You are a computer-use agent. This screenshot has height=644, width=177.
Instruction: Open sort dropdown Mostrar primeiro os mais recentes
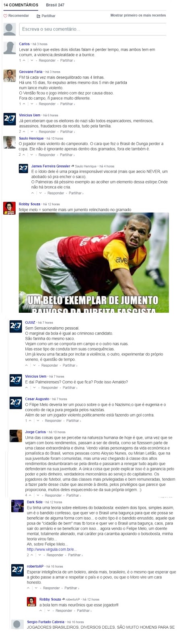138,15
